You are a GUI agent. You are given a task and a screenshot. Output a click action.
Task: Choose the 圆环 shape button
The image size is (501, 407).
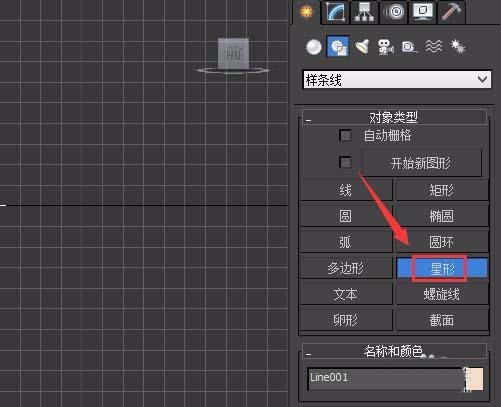pyautogui.click(x=442, y=242)
